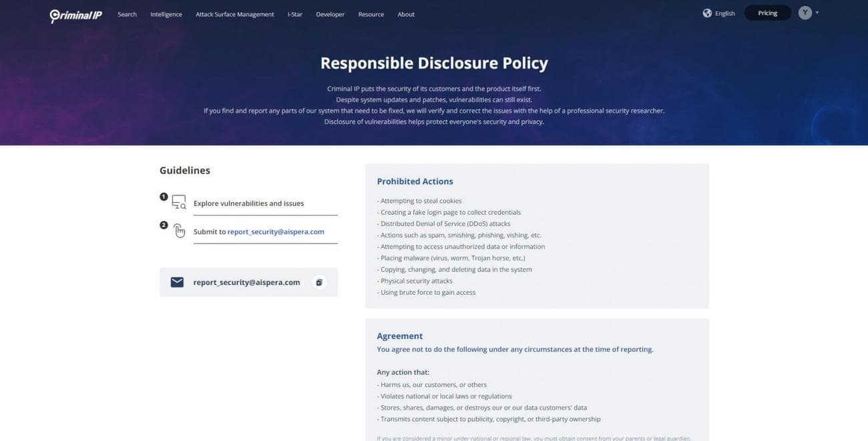The width and height of the screenshot is (868, 441).
Task: Select the email address text in the box
Action: pyautogui.click(x=246, y=282)
